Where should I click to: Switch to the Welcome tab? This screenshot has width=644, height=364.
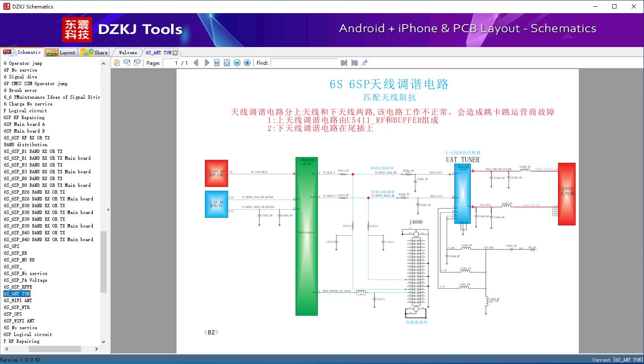point(128,53)
